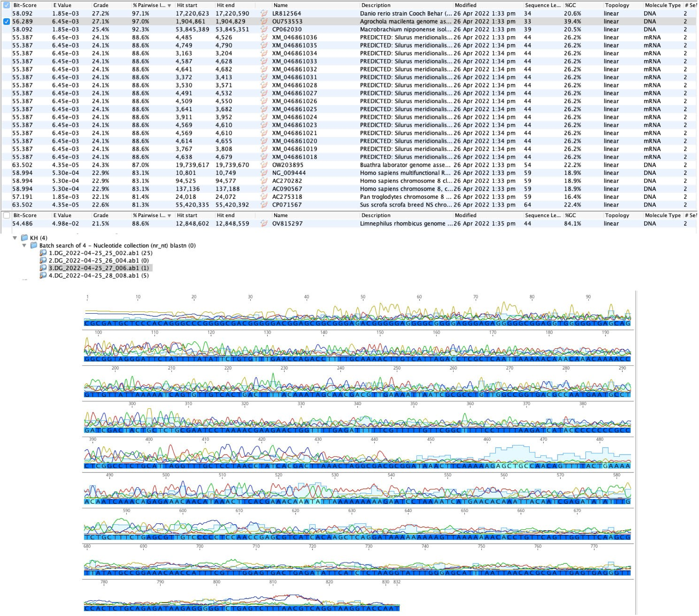
Task: Click the document icon for OW203895
Action: 264,165
